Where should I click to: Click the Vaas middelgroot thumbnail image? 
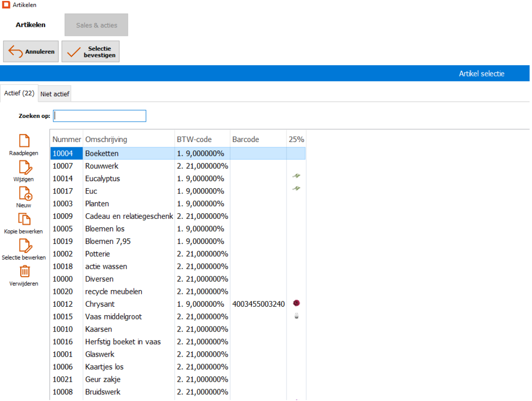pyautogui.click(x=296, y=316)
